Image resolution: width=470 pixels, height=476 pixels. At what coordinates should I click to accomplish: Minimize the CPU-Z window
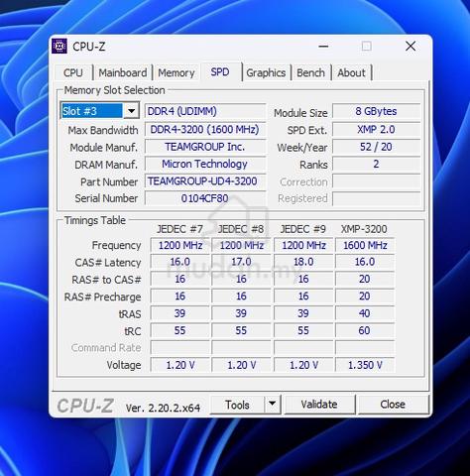pos(323,46)
